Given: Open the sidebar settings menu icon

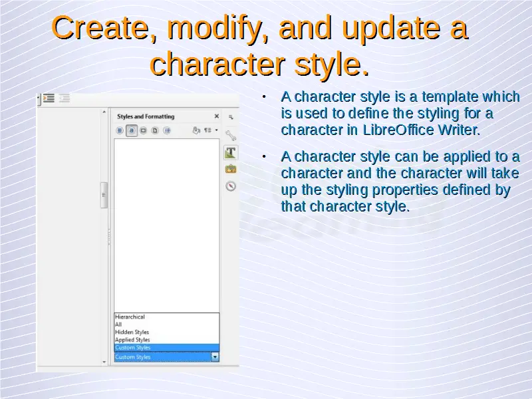Looking at the screenshot, I should 231,116.
